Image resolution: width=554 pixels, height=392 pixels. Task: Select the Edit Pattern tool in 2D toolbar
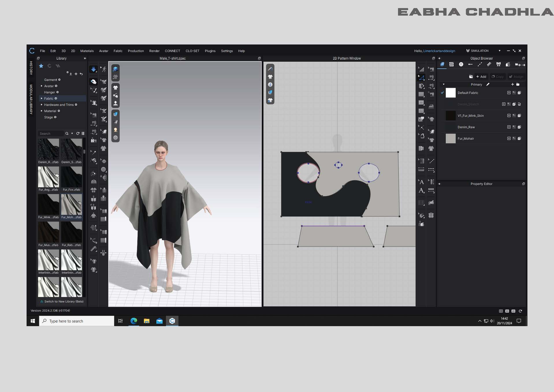tap(421, 78)
